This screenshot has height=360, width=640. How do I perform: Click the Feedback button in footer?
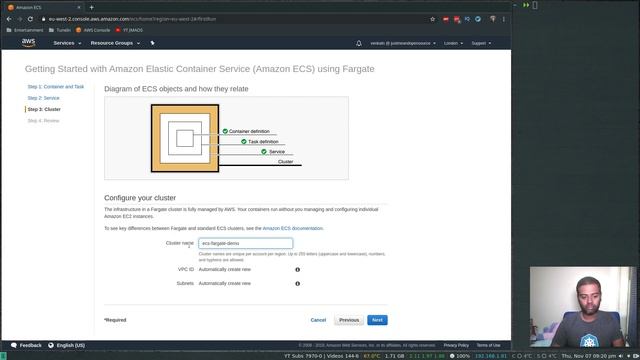click(27, 345)
